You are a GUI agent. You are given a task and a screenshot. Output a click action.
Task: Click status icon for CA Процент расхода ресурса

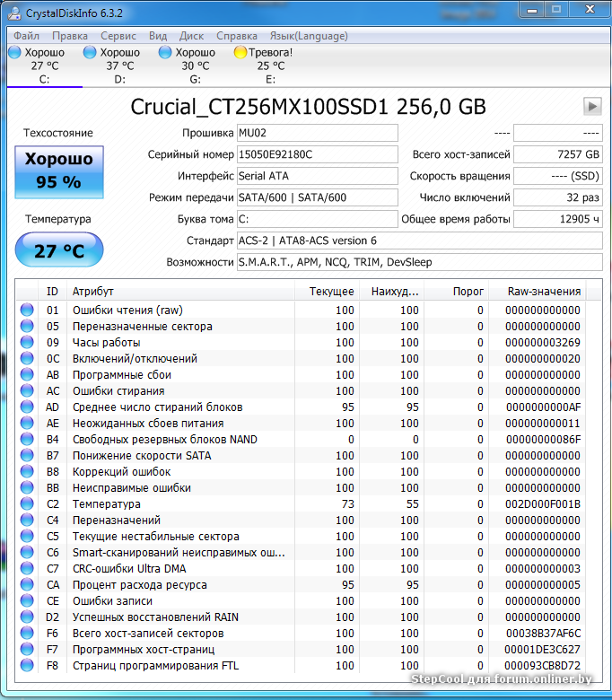pos(27,584)
